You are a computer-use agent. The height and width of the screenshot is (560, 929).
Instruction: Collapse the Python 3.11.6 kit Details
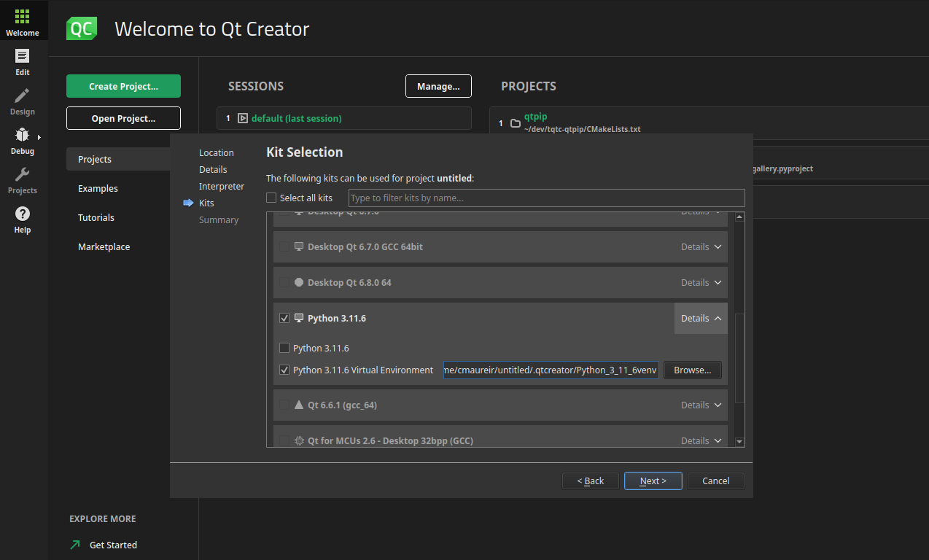[x=701, y=319]
